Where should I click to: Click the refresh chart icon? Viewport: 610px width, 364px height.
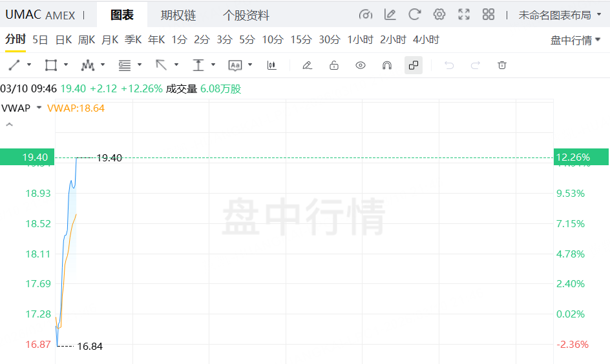[414, 15]
